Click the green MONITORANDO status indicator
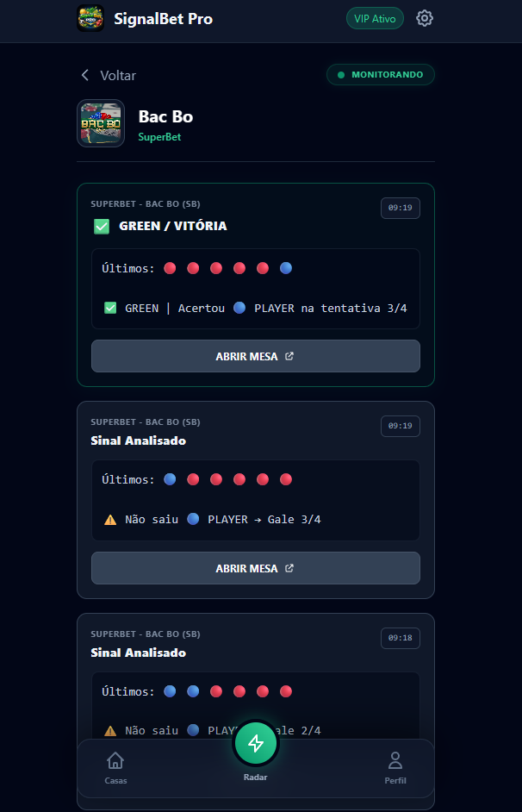This screenshot has height=812, width=522. tap(380, 74)
